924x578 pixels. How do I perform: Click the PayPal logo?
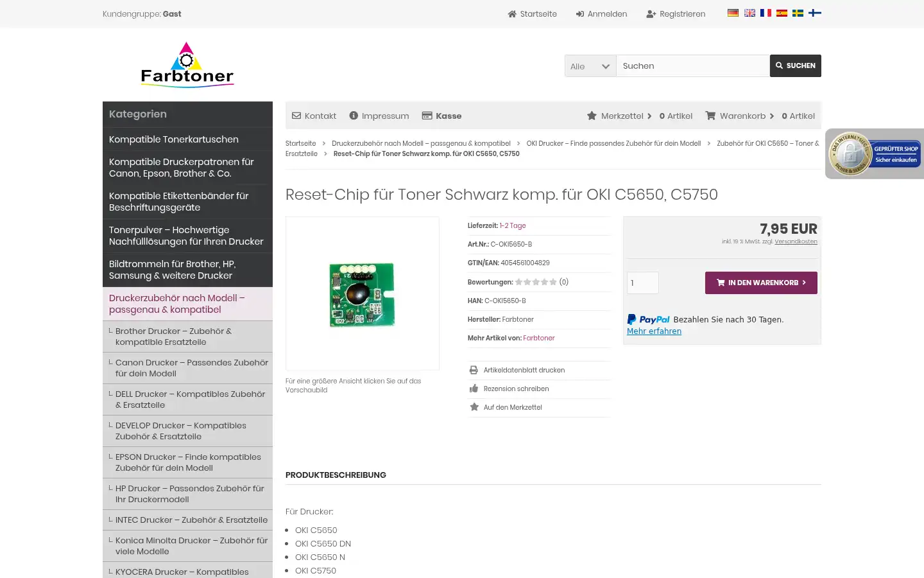[x=648, y=319]
